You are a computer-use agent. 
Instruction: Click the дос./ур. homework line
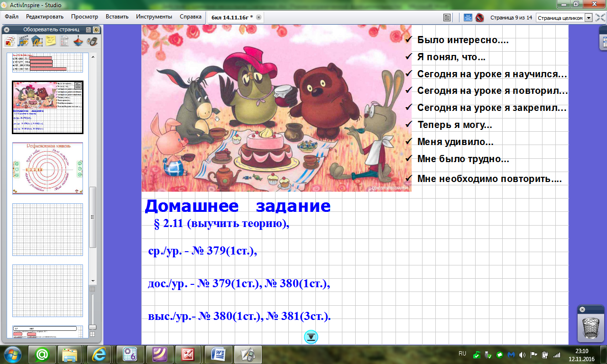(x=239, y=283)
